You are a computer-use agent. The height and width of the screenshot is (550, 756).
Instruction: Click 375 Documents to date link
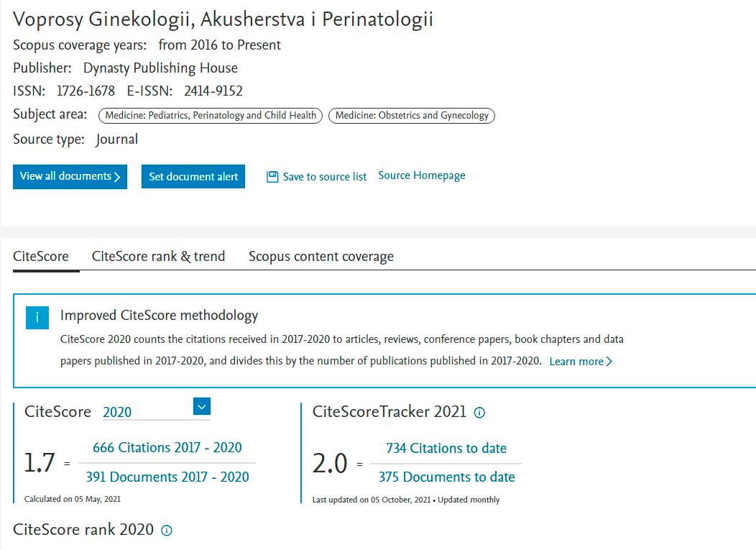[446, 477]
